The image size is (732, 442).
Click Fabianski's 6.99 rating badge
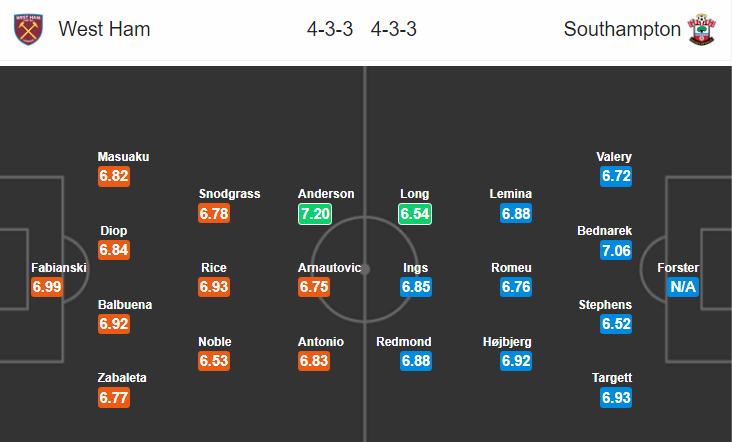pos(47,287)
